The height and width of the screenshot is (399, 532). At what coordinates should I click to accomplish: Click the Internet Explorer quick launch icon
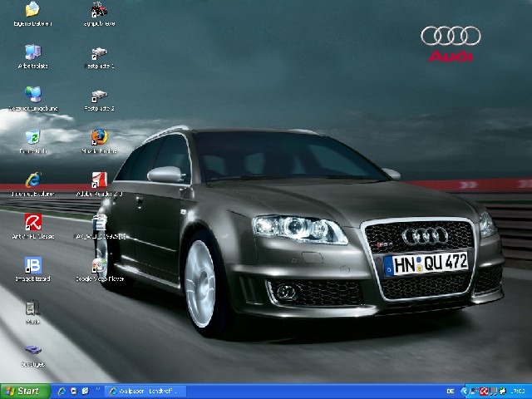pos(62,391)
